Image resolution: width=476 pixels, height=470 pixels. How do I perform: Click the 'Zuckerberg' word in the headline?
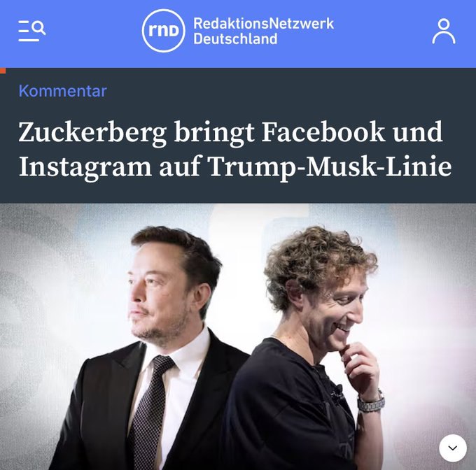pyautogui.click(x=92, y=132)
